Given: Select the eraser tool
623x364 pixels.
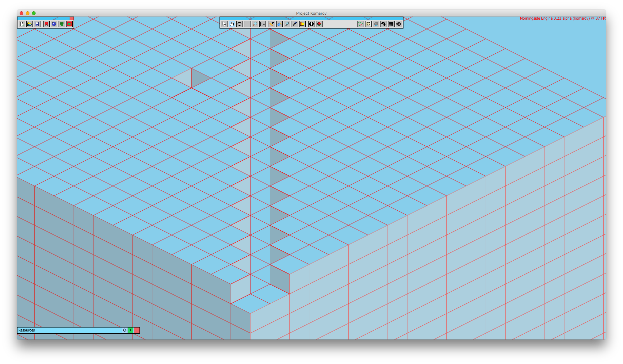Looking at the screenshot, I should point(287,24).
